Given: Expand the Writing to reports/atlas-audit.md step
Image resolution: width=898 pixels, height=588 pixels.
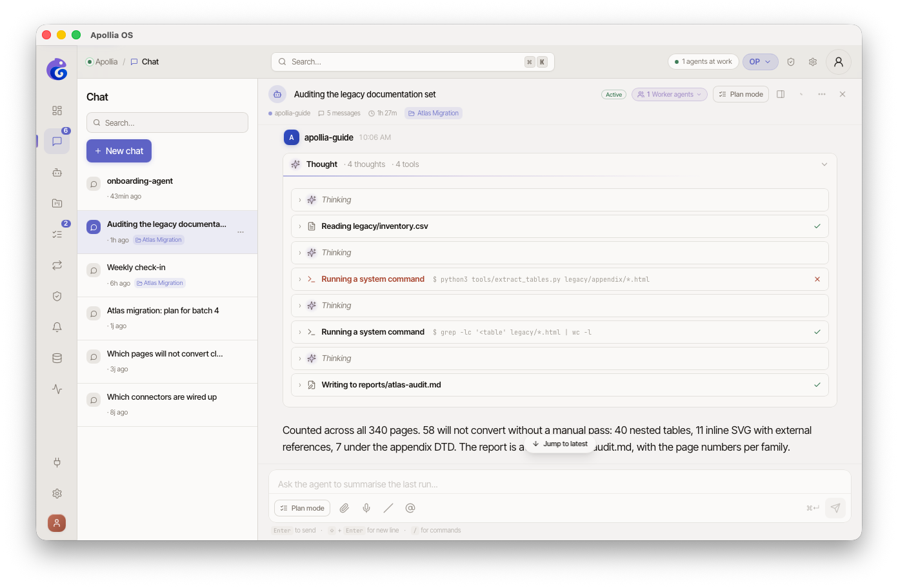Looking at the screenshot, I should pyautogui.click(x=560, y=385).
